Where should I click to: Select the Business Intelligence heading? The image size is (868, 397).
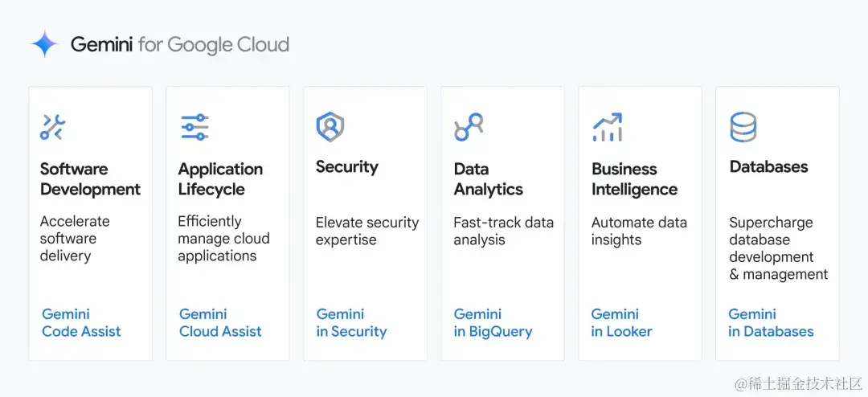coord(634,179)
